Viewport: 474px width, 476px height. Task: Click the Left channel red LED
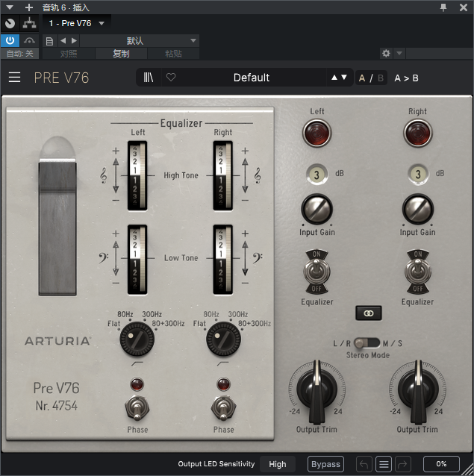pos(316,133)
